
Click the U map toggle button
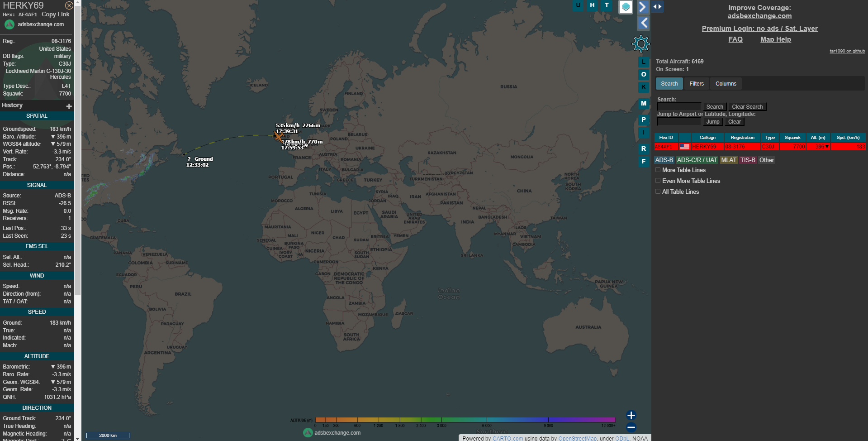point(578,5)
